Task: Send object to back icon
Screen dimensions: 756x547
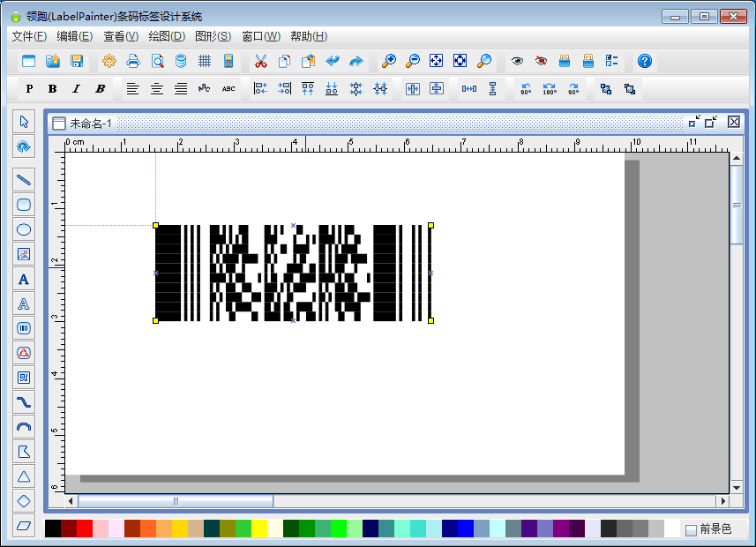Action: pyautogui.click(x=630, y=89)
